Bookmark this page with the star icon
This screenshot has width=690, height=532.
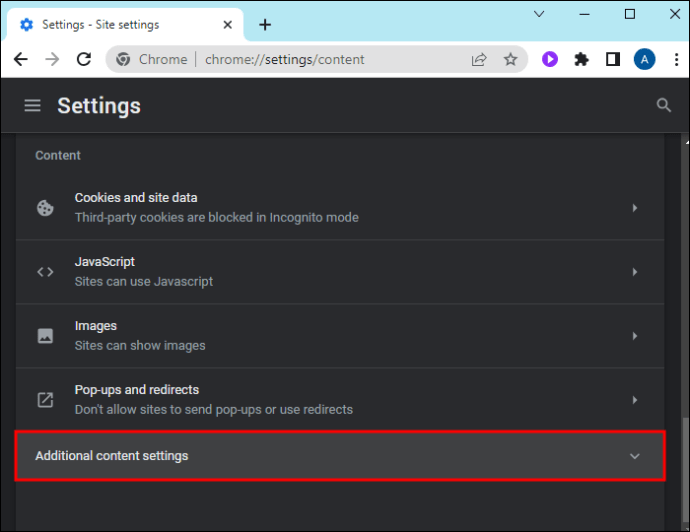(511, 59)
